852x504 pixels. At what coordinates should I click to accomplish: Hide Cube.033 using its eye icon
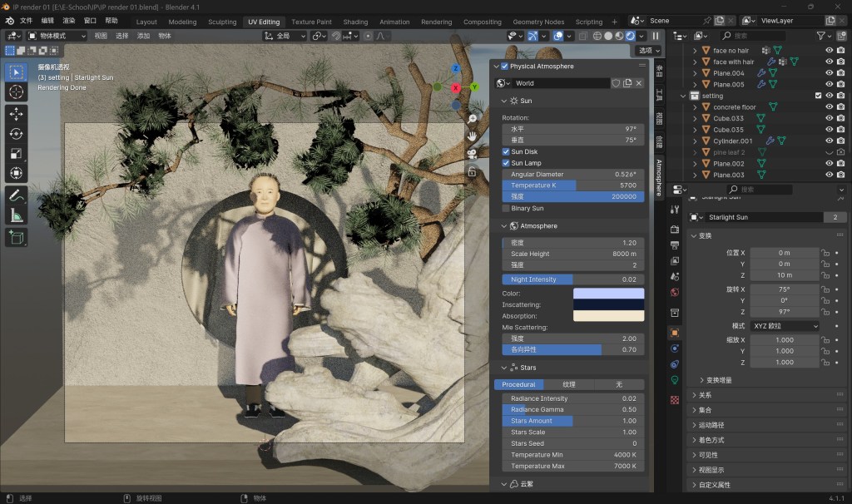pyautogui.click(x=829, y=118)
